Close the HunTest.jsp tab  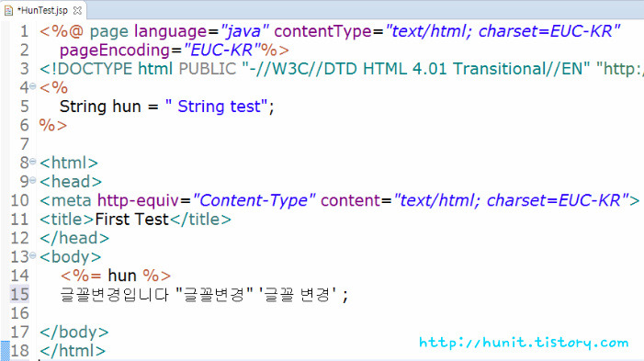[x=77, y=11]
